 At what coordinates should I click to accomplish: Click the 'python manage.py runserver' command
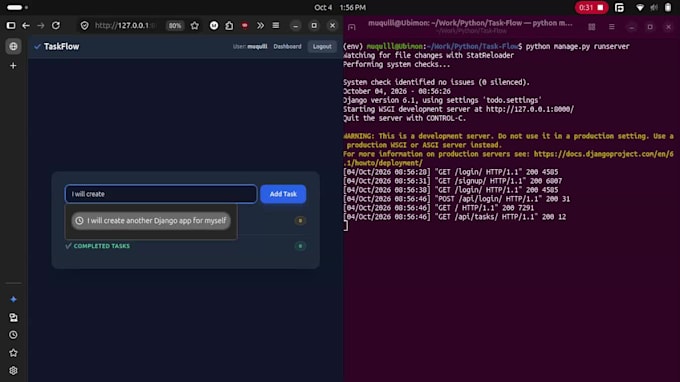point(577,46)
